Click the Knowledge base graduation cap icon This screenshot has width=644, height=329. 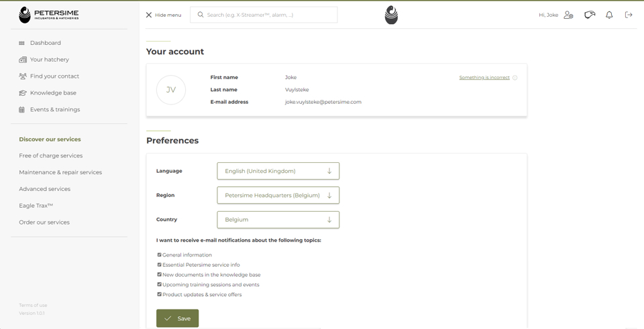click(22, 93)
